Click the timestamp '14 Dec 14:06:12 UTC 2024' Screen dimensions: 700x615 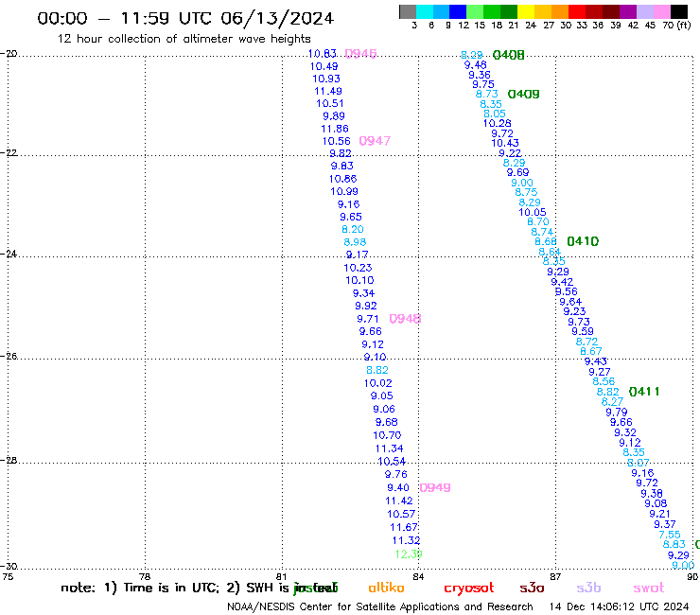coord(619,607)
